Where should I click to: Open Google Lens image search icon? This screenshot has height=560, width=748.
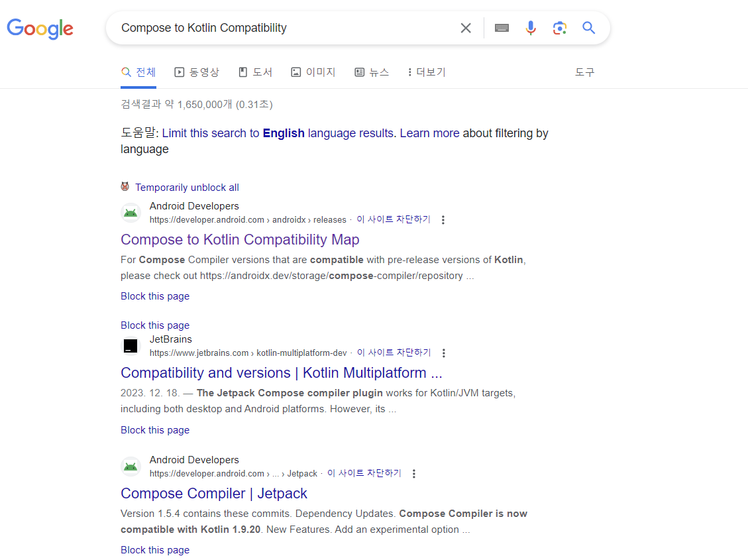point(560,28)
